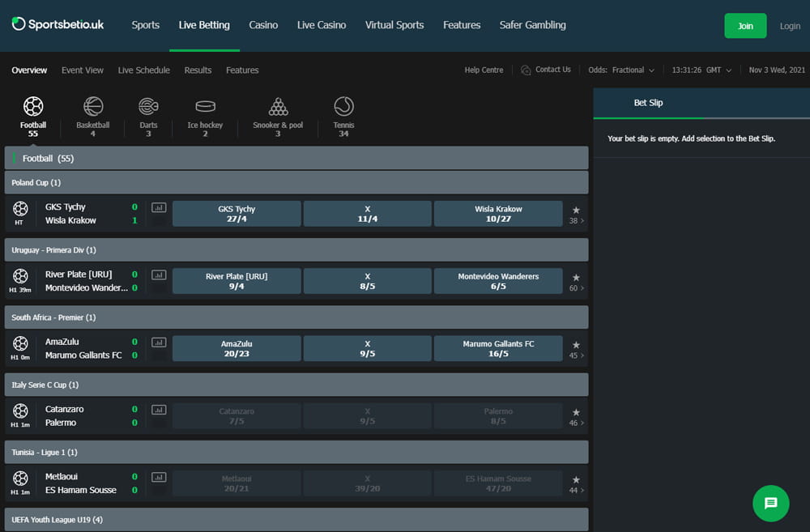
Task: Click the football icon beside River Plate
Action: tap(20, 276)
